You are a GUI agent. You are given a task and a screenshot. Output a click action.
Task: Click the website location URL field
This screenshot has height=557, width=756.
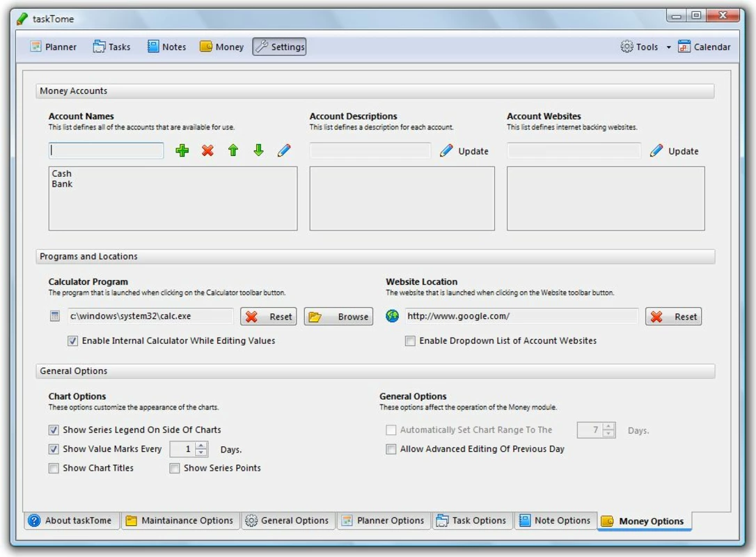tap(521, 316)
